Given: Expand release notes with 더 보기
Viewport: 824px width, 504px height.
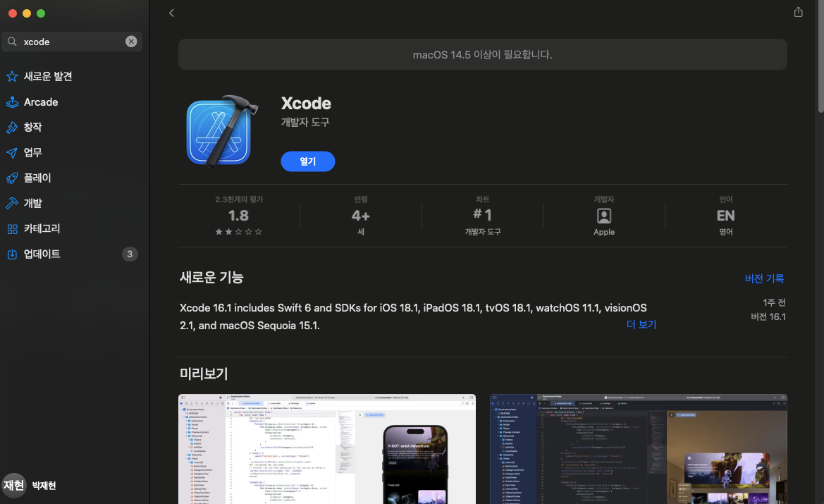Looking at the screenshot, I should [641, 324].
